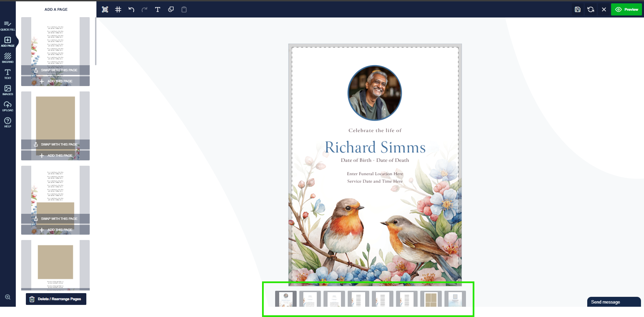Swap with first floral text page
Viewport: 644px width, 317px height.
(x=55, y=70)
